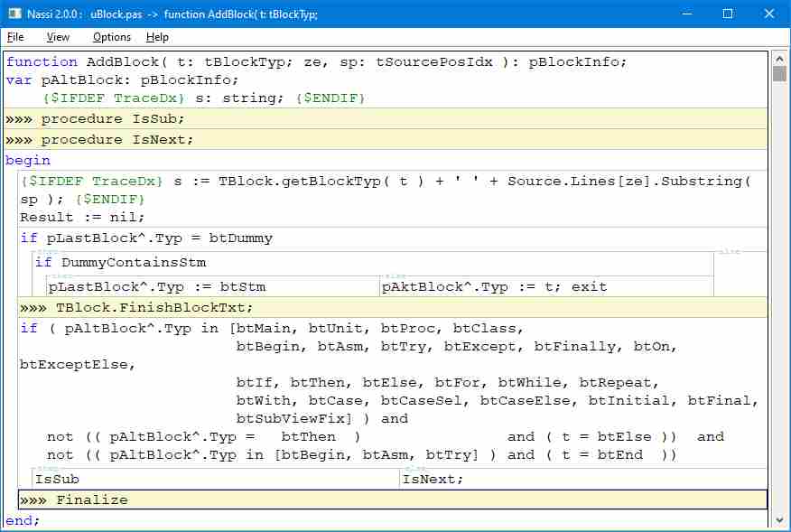
Task: Select the 'if pLastBlock^.Typ = btDummy' condition
Action: (146, 238)
